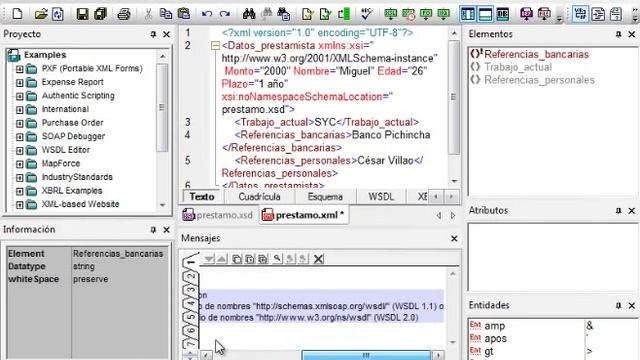Click the XSL-FO transformation icon
640x360 pixels.
[426, 14]
